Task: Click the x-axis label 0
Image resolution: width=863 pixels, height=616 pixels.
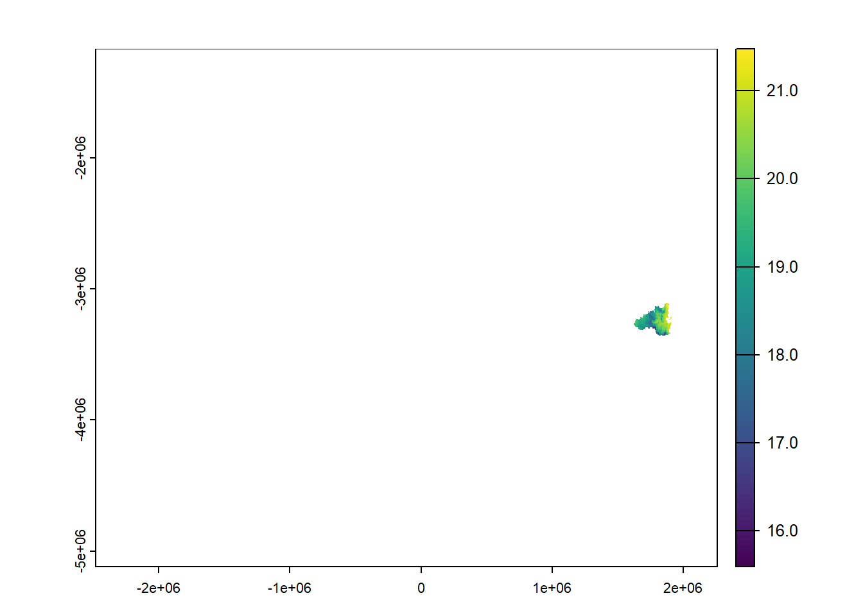Action: click(x=421, y=588)
